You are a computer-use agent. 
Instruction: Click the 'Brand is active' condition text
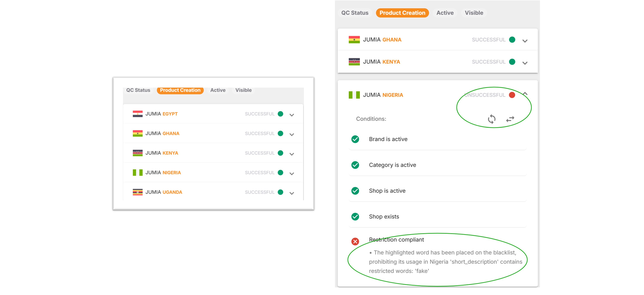tap(388, 139)
